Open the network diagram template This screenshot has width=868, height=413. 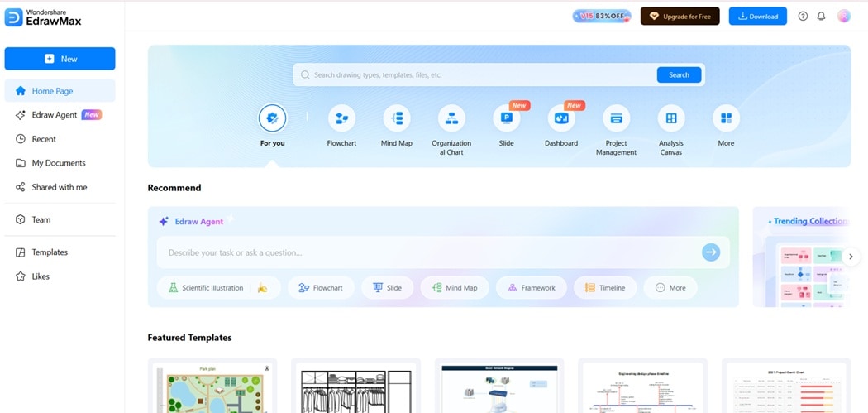499,386
